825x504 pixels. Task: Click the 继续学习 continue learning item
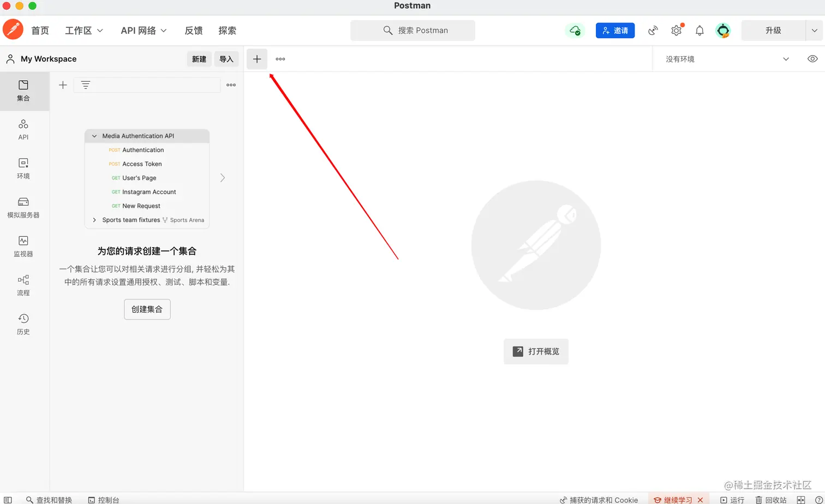click(673, 500)
